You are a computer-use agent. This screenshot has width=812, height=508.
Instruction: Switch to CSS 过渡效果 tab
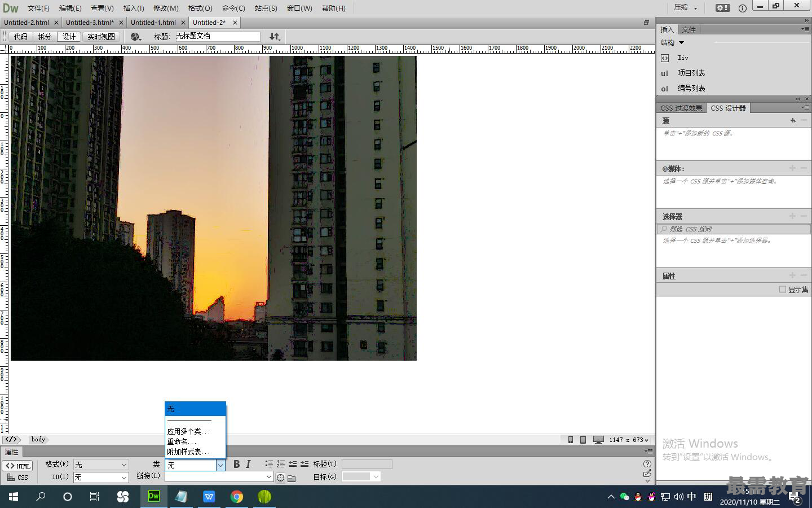(x=681, y=108)
